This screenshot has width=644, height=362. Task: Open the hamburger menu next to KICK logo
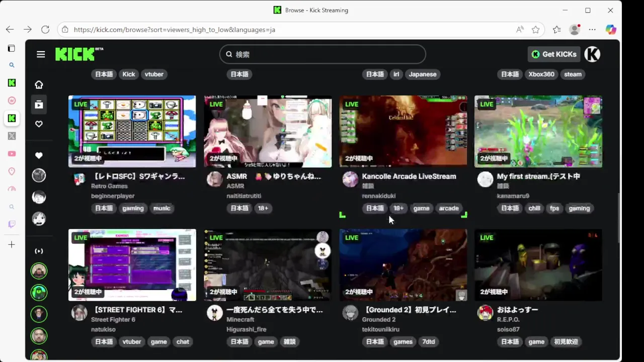tap(41, 54)
